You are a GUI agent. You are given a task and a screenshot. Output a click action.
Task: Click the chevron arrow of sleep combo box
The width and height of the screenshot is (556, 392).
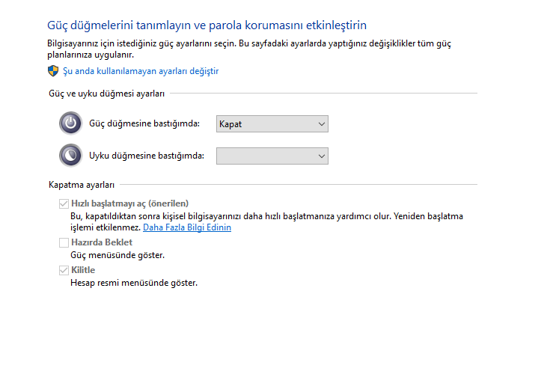click(322, 156)
